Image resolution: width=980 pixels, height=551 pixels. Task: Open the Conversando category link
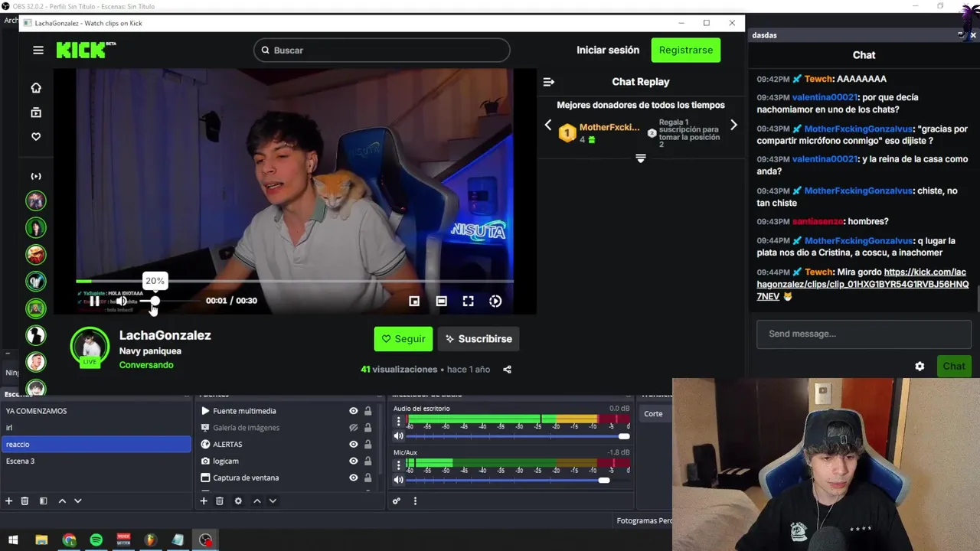click(x=146, y=365)
